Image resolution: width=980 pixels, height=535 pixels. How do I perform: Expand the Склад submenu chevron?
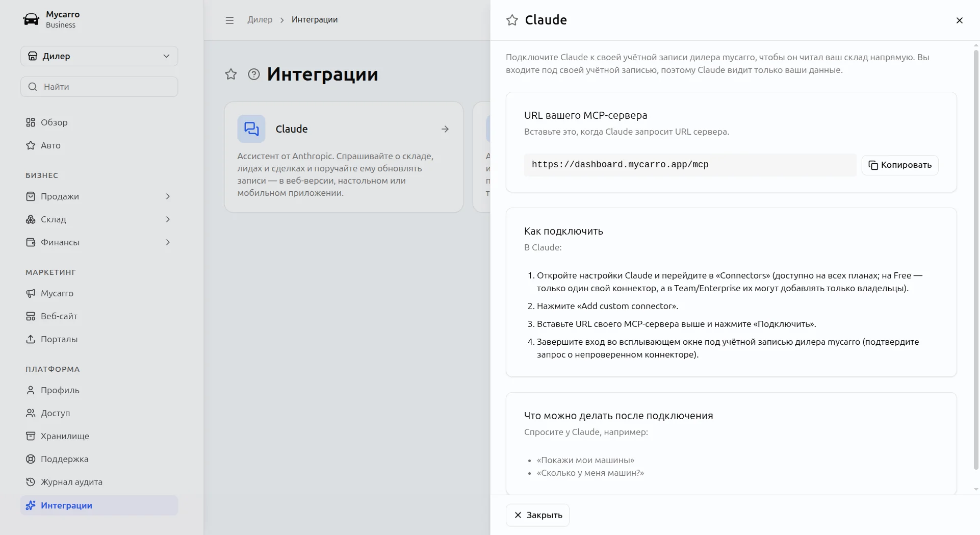[x=168, y=219]
